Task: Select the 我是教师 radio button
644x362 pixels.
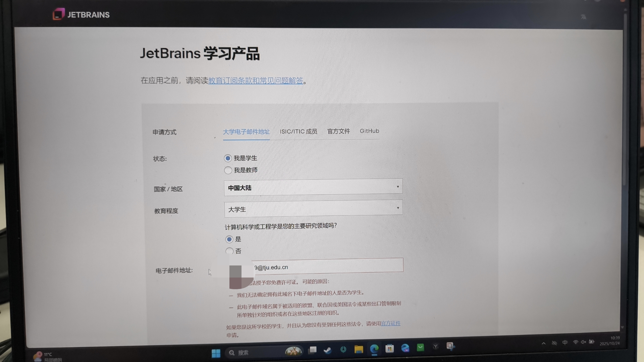Action: pos(228,170)
